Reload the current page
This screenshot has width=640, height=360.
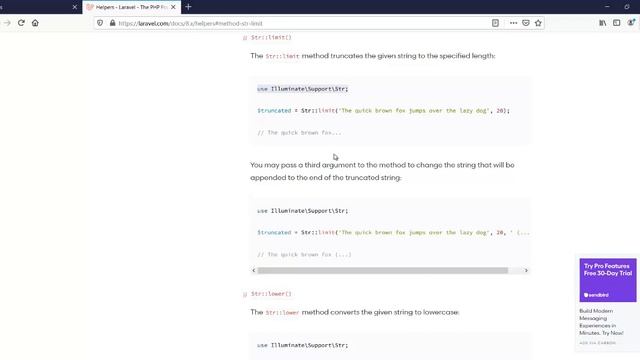pyautogui.click(x=21, y=23)
